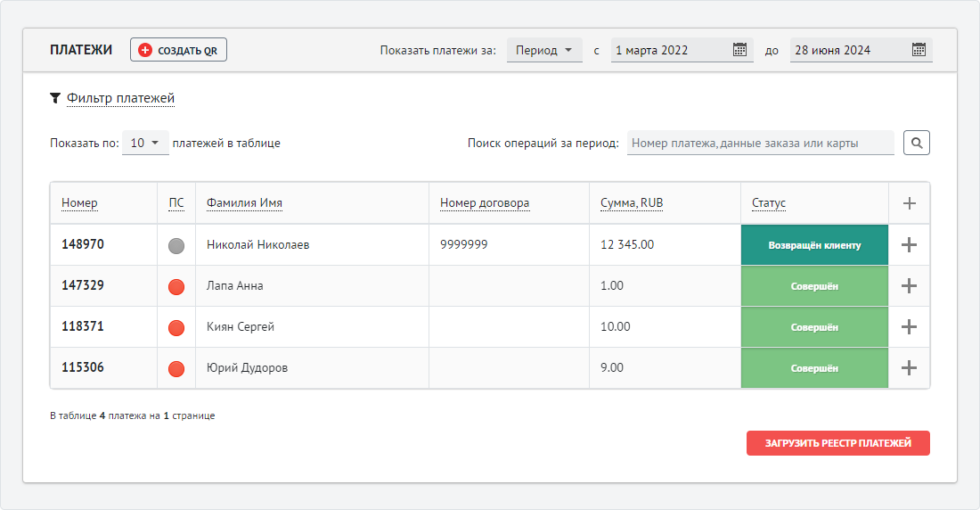The image size is (980, 510).
Task: Expand payment 118371 row with plus icon
Action: tap(909, 327)
